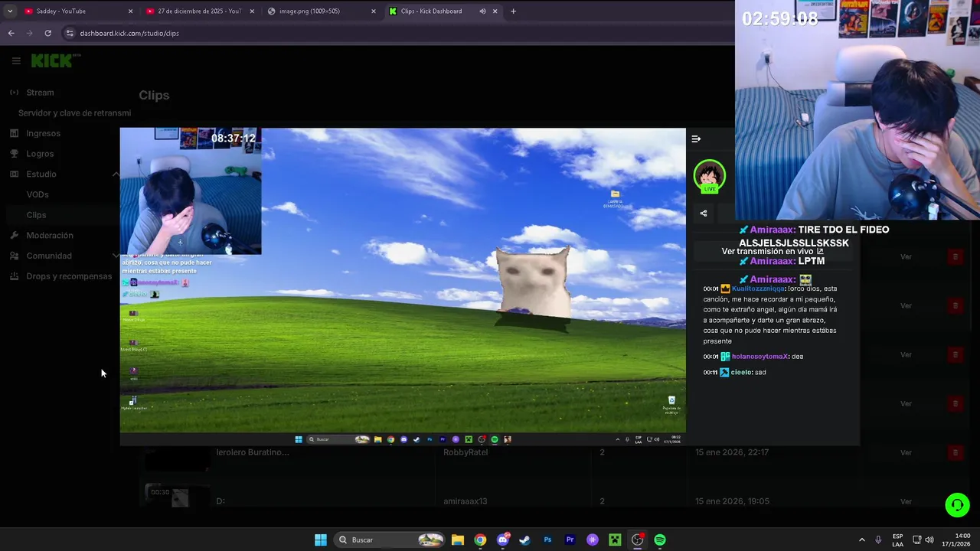Open Logros in the sidebar

40,154
